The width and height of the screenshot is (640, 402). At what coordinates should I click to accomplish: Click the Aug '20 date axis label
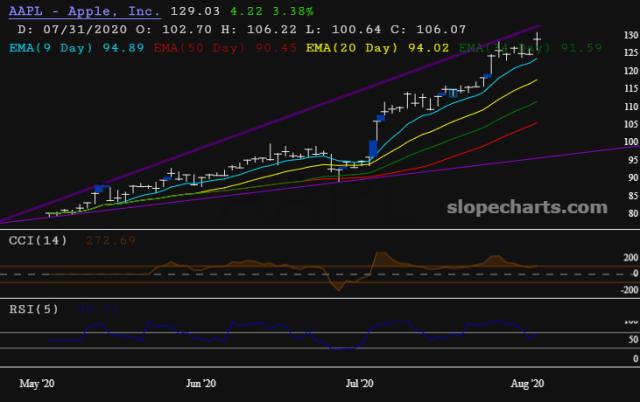tap(527, 384)
